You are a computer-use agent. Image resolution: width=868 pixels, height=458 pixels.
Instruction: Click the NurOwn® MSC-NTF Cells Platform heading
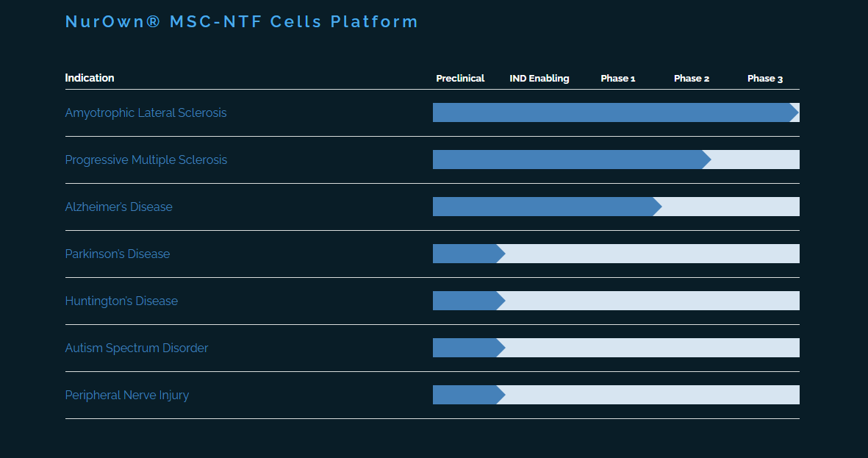(241, 21)
